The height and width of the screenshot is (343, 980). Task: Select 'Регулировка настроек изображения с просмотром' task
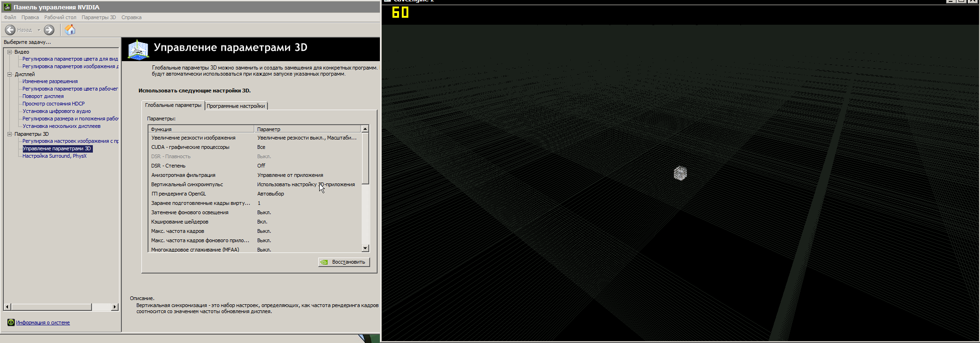pyautogui.click(x=70, y=141)
